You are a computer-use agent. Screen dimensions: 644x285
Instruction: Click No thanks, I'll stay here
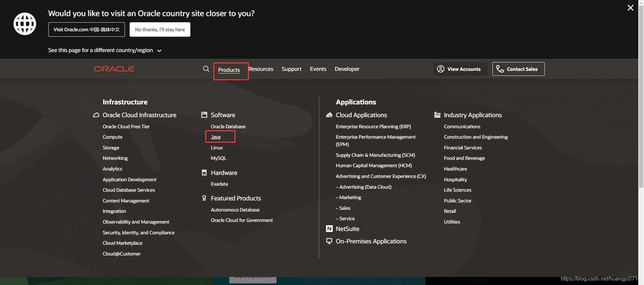tap(160, 30)
